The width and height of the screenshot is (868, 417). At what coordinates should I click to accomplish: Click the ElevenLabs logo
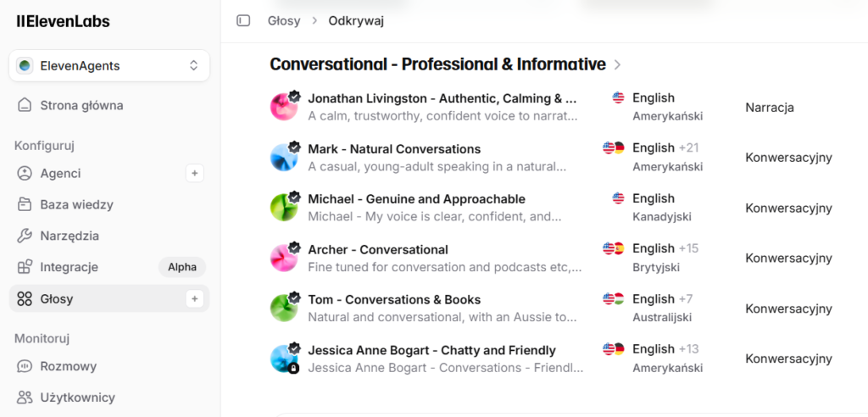tap(63, 21)
